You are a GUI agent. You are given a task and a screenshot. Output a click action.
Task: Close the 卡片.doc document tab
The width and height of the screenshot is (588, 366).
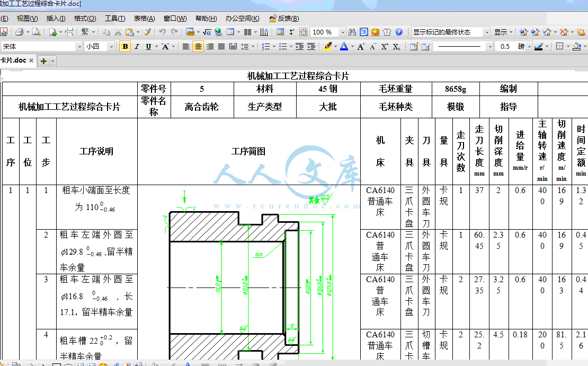[31, 60]
